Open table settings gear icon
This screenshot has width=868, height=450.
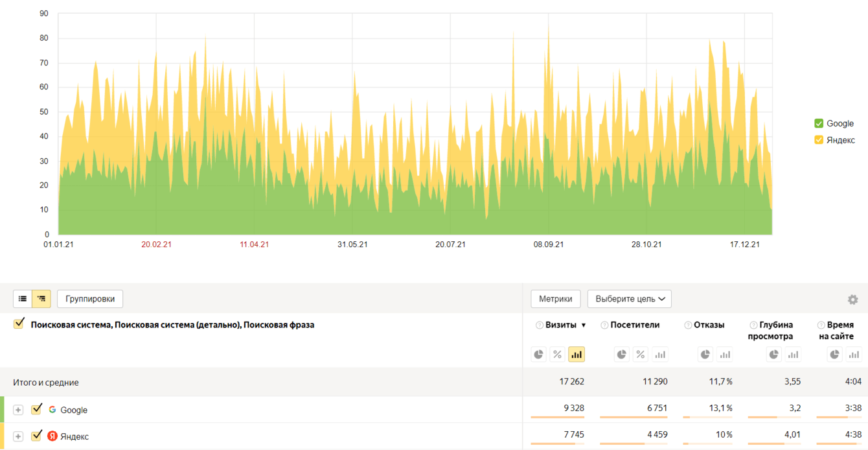pyautogui.click(x=852, y=300)
